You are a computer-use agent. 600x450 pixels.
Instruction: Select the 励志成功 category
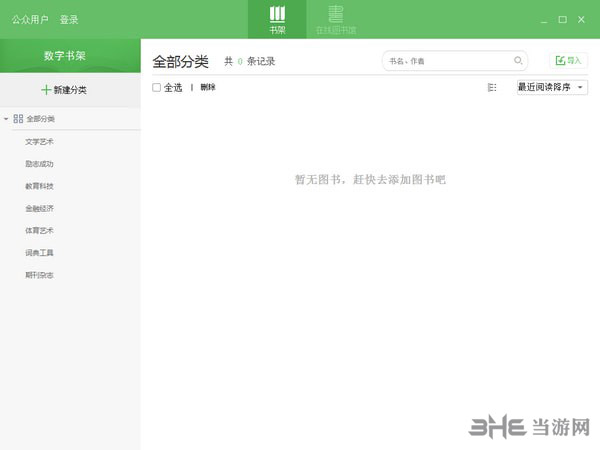(39, 164)
